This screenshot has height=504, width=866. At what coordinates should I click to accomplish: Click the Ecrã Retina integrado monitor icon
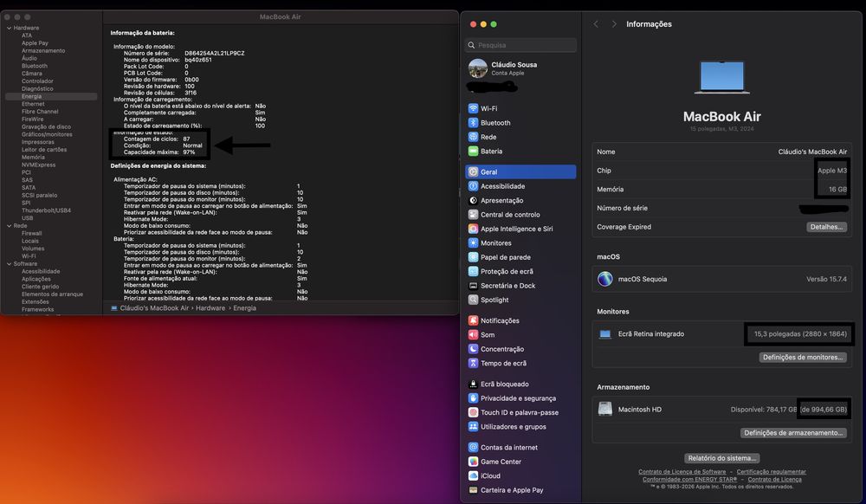[x=605, y=334]
